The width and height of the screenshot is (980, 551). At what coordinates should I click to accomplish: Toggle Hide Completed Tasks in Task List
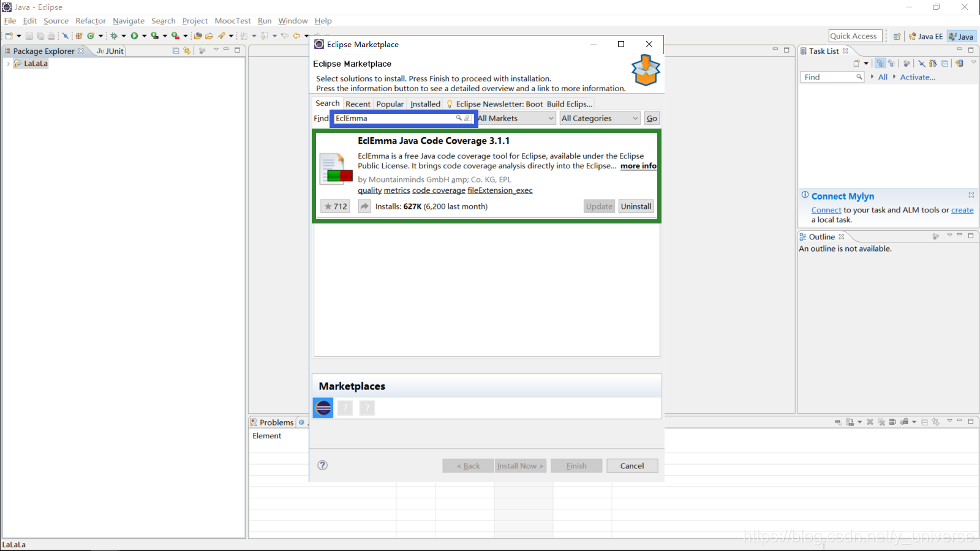pos(922,63)
